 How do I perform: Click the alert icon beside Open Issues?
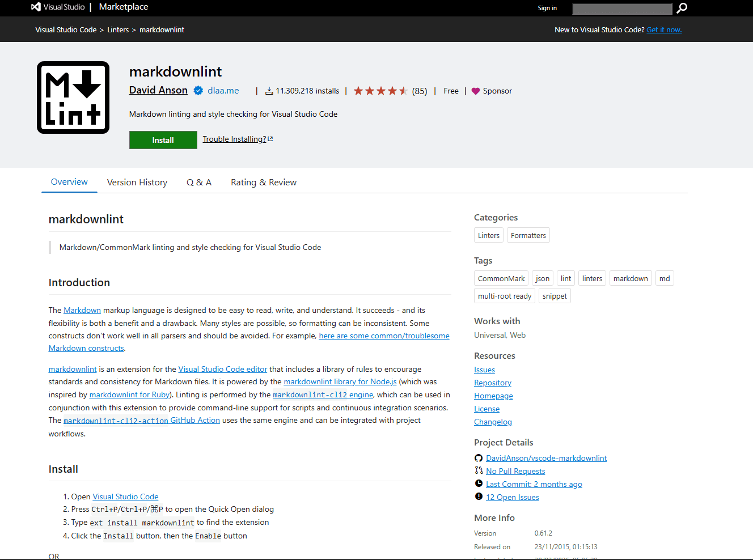[x=479, y=497]
